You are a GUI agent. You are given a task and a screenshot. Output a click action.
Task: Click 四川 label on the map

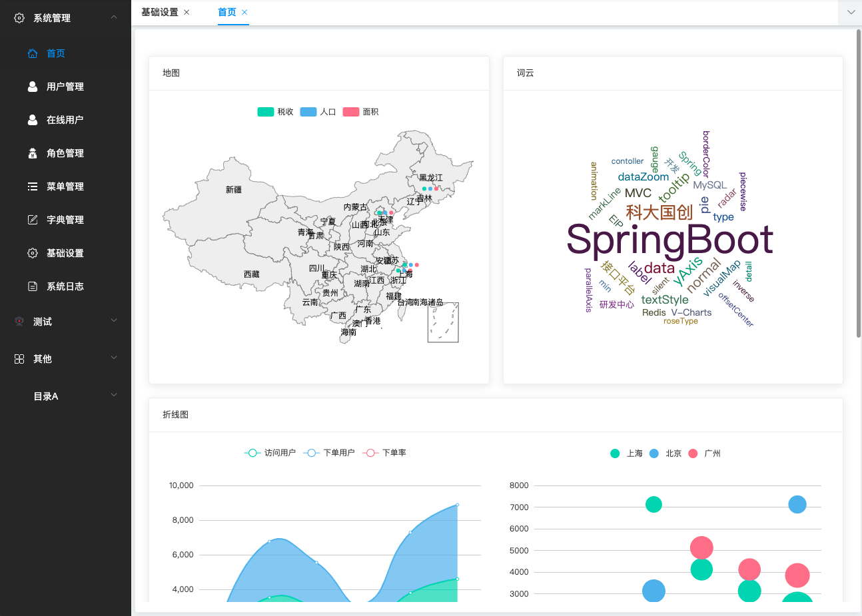pos(316,268)
